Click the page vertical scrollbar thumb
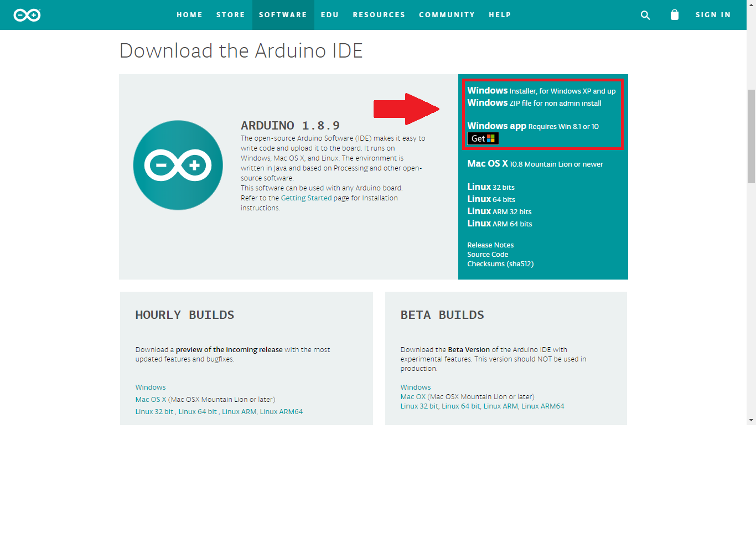This screenshot has height=558, width=756. (x=751, y=136)
